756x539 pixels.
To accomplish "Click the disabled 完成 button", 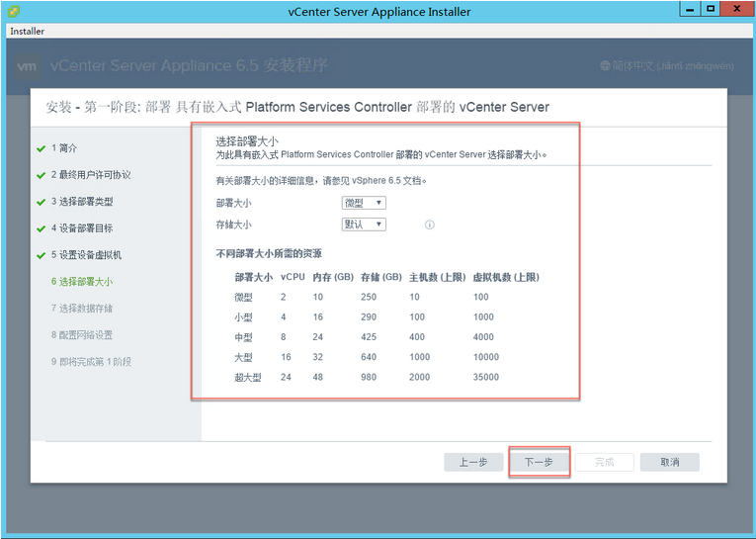I will click(604, 462).
